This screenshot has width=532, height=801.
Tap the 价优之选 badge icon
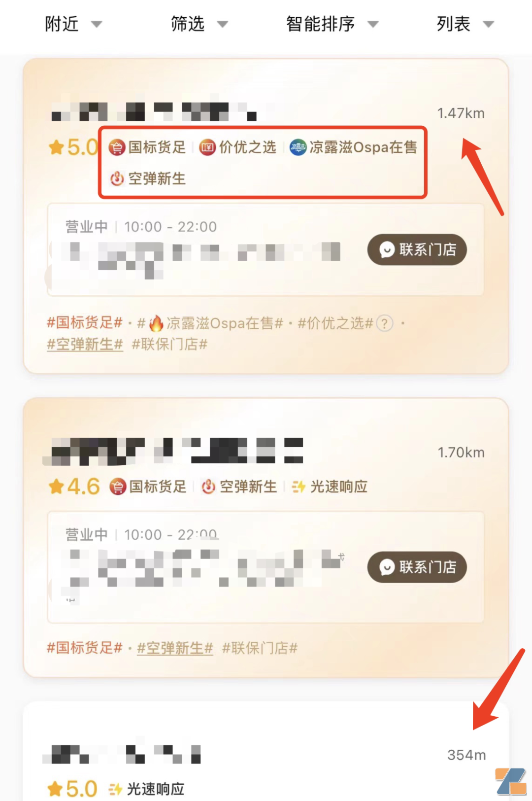point(207,147)
